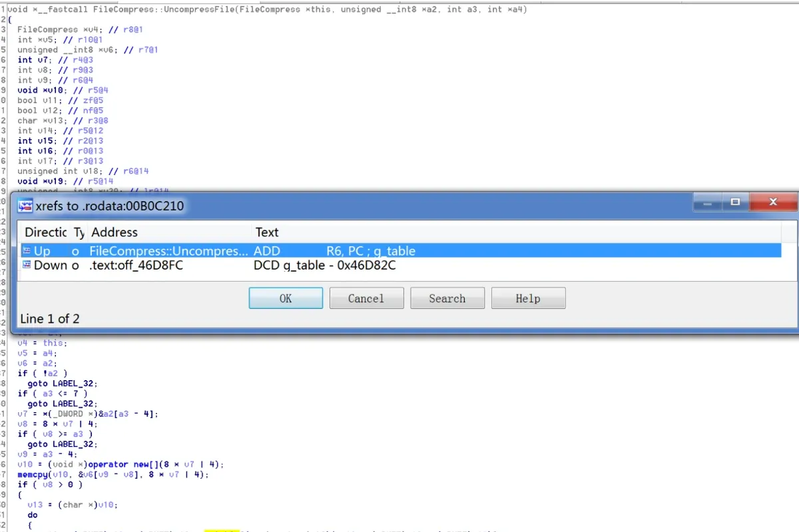Click the 'int v7; // r4@3' declaration
The height and width of the screenshot is (532, 799).
pyautogui.click(x=55, y=60)
